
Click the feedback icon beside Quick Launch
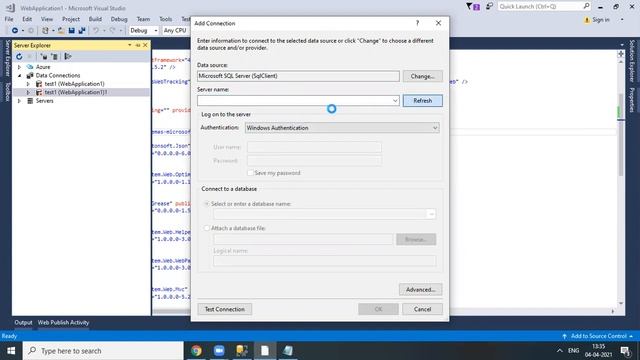pyautogui.click(x=489, y=7)
